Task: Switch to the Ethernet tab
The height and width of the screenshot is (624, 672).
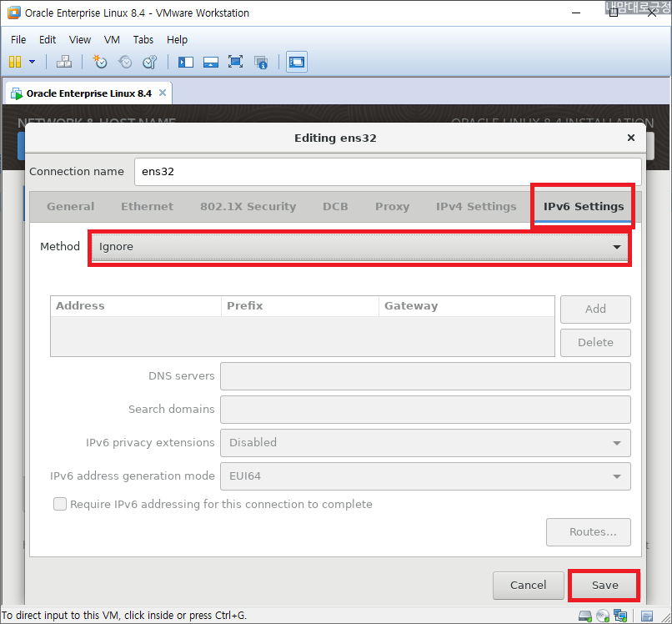Action: (147, 206)
